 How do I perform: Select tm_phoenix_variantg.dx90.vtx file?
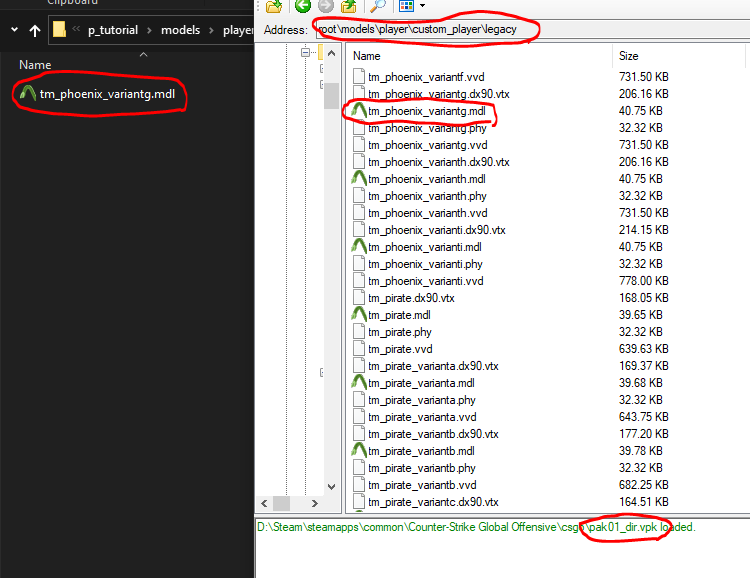[438, 94]
